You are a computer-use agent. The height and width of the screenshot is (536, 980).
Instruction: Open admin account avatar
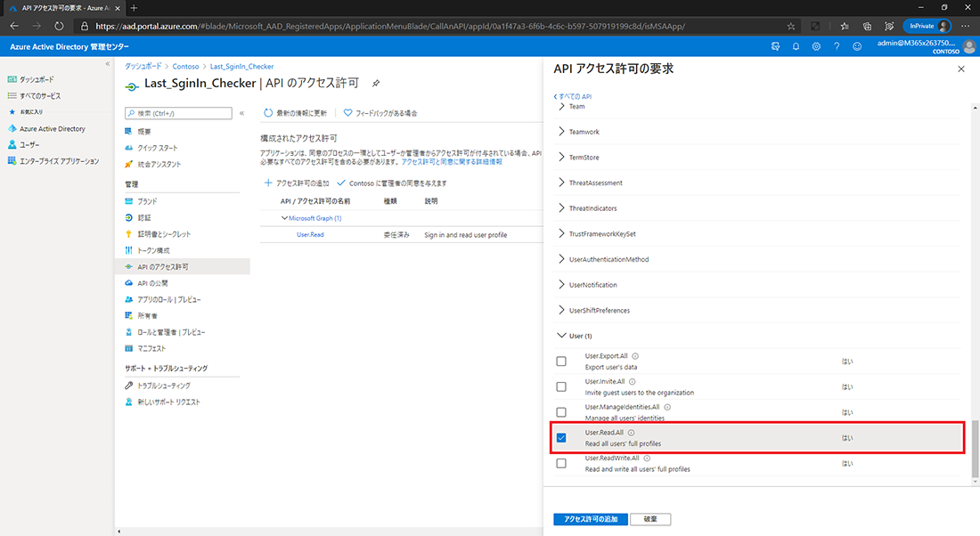(969, 47)
